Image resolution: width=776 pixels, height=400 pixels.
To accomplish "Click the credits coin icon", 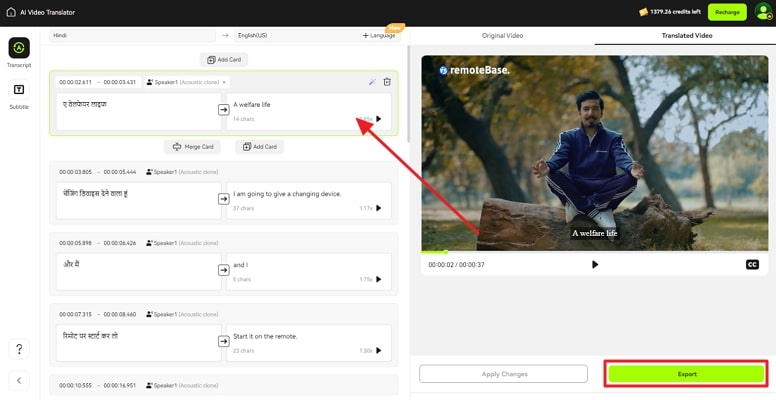I will [643, 12].
